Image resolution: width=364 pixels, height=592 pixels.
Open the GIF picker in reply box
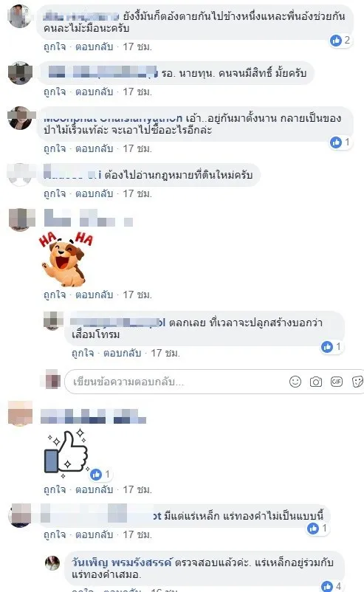pos(337,382)
